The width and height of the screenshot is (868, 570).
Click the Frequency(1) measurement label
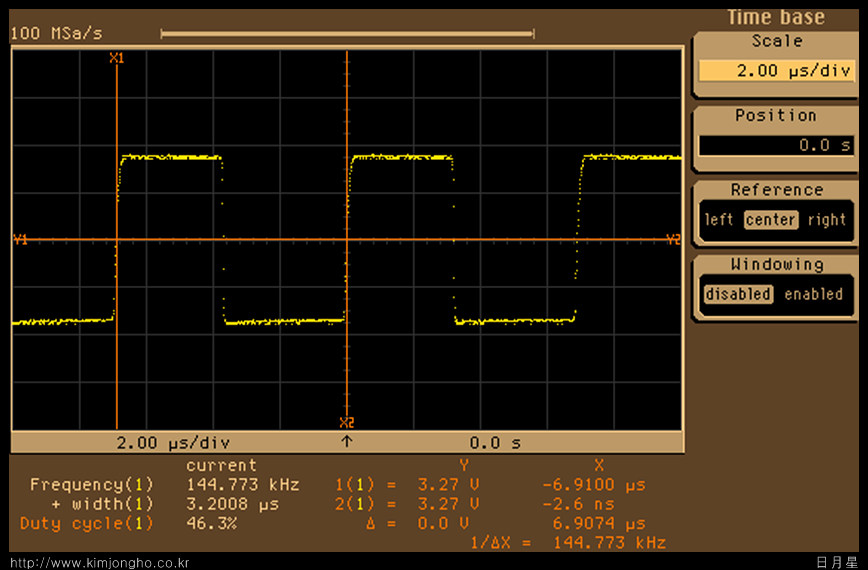pyautogui.click(x=92, y=484)
